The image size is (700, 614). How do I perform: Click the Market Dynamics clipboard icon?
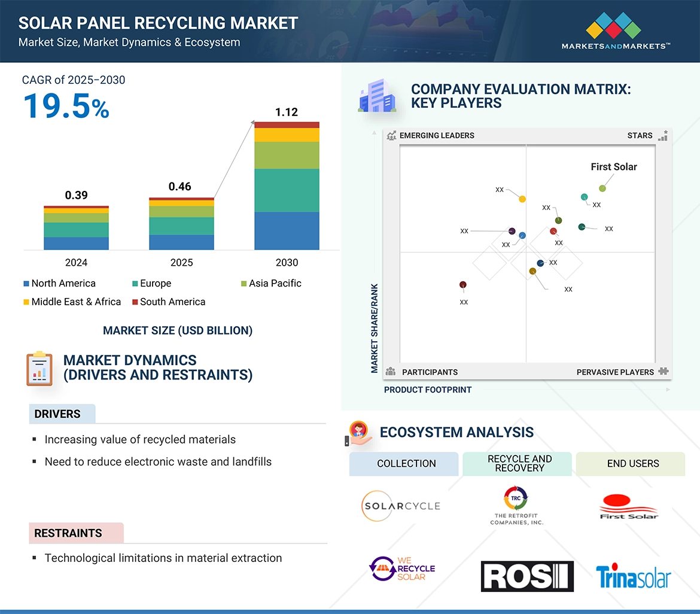(39, 368)
